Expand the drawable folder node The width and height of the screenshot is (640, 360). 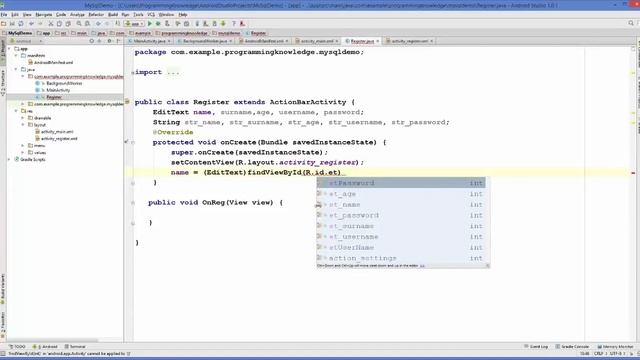click(23, 118)
